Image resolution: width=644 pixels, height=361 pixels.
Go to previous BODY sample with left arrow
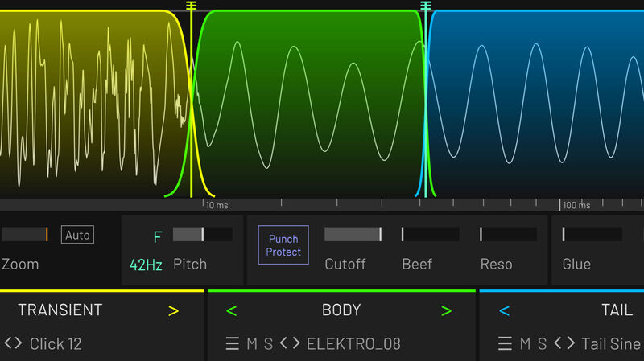[x=232, y=310]
